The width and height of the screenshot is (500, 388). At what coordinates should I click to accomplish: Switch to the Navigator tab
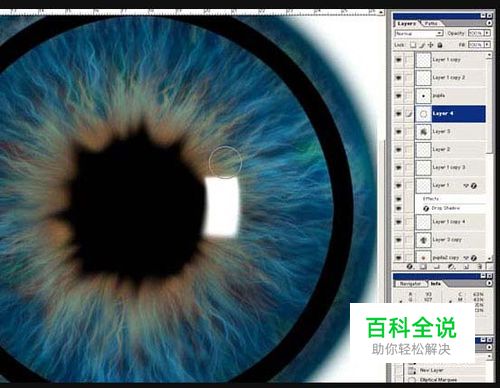coord(410,284)
